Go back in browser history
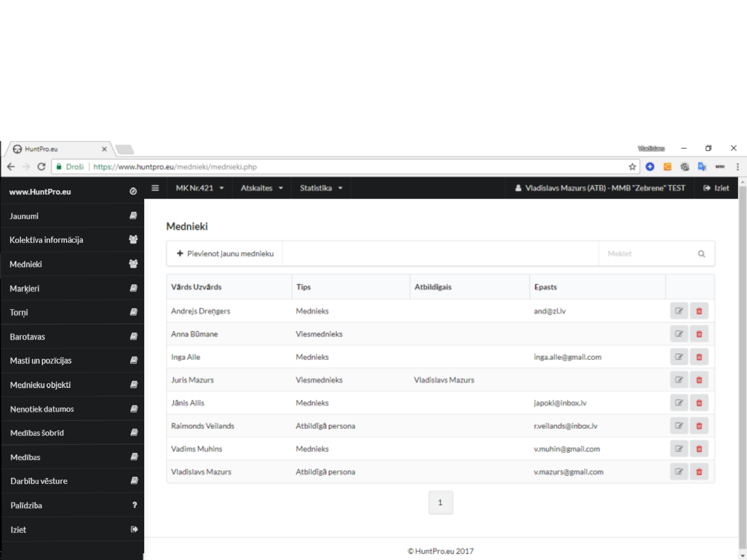 tap(11, 167)
